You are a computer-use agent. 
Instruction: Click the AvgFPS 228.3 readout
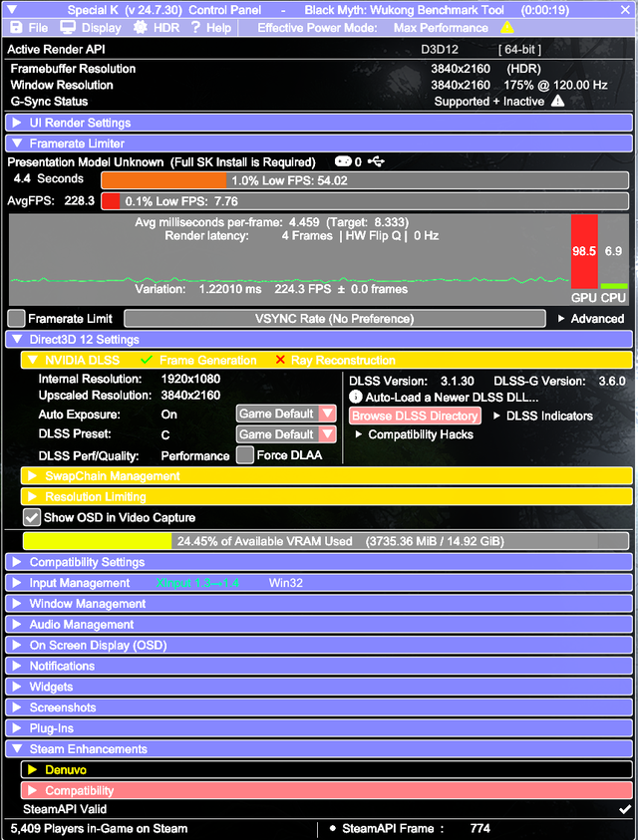point(51,201)
